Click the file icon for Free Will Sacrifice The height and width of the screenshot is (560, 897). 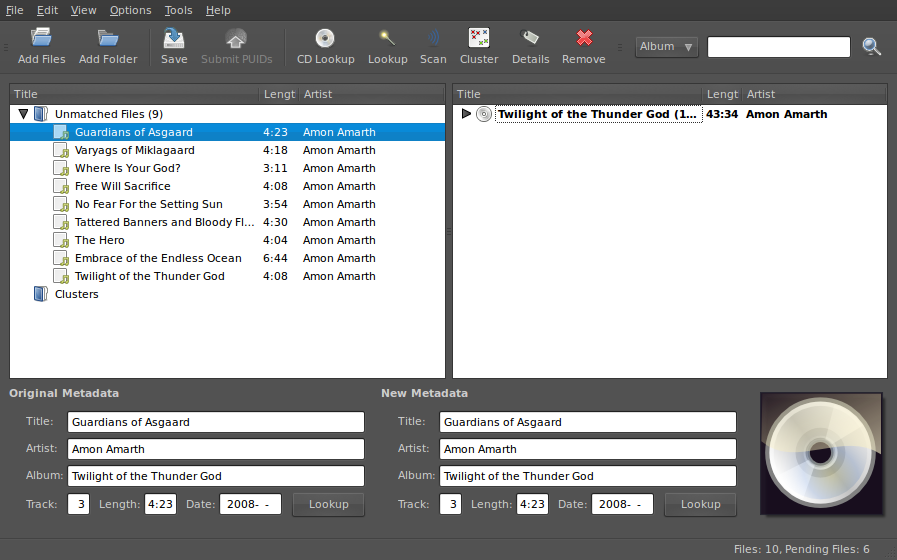(x=61, y=186)
